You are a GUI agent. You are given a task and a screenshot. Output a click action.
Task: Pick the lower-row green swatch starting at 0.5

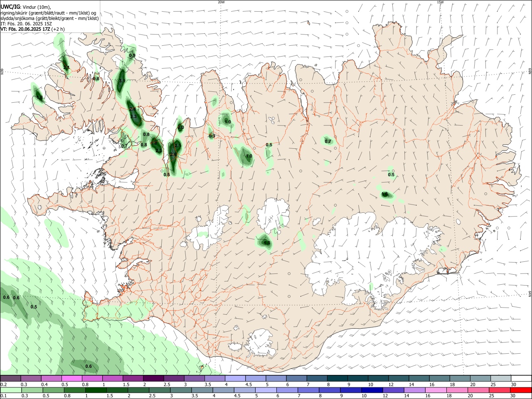[x=53, y=390]
